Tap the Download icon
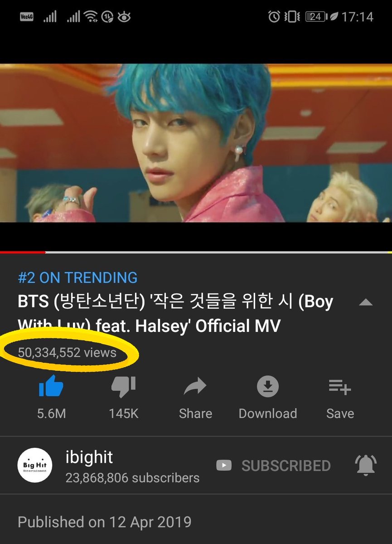The width and height of the screenshot is (392, 544). (267, 387)
